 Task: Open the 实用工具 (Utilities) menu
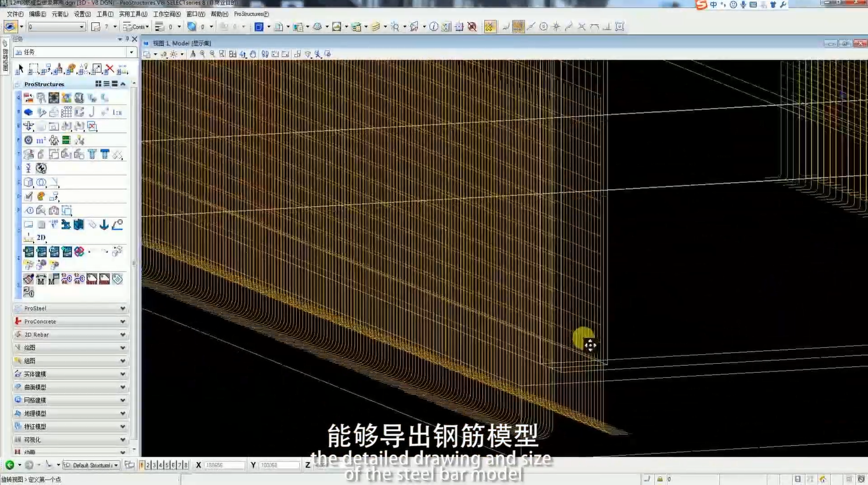(x=133, y=14)
